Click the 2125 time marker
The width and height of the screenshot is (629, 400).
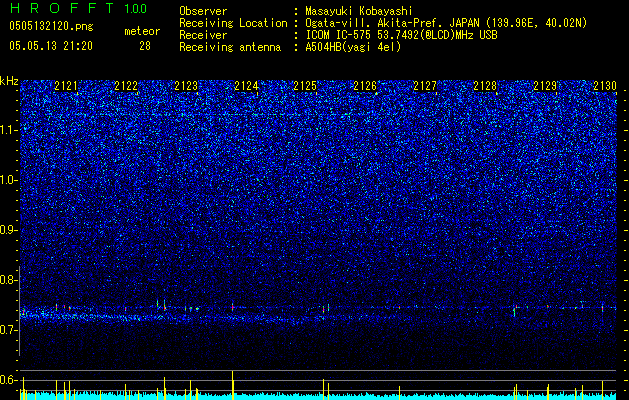tap(306, 86)
